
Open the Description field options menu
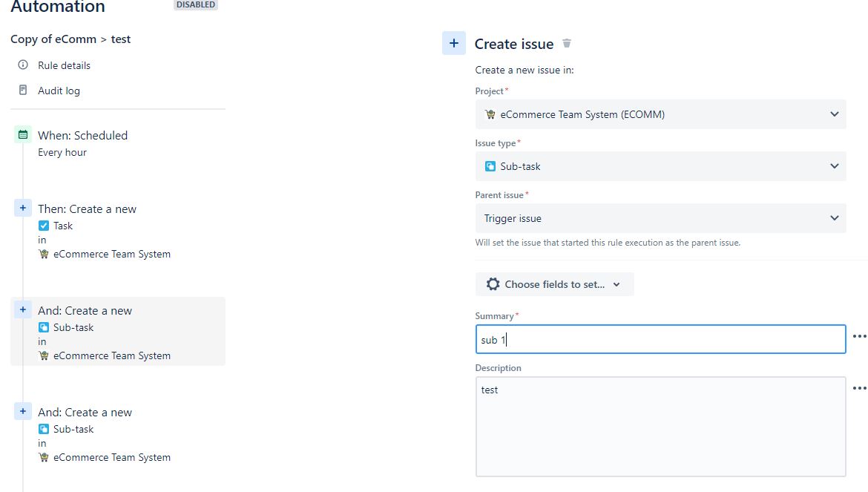pyautogui.click(x=859, y=389)
